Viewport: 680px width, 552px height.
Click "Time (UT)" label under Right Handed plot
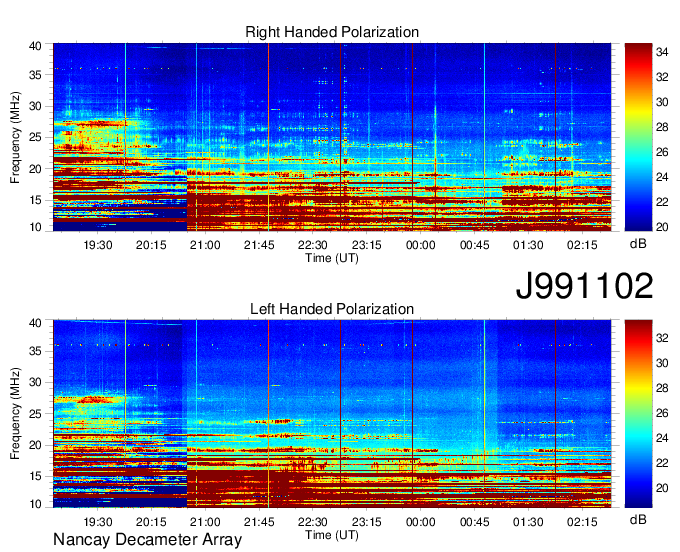[332, 258]
